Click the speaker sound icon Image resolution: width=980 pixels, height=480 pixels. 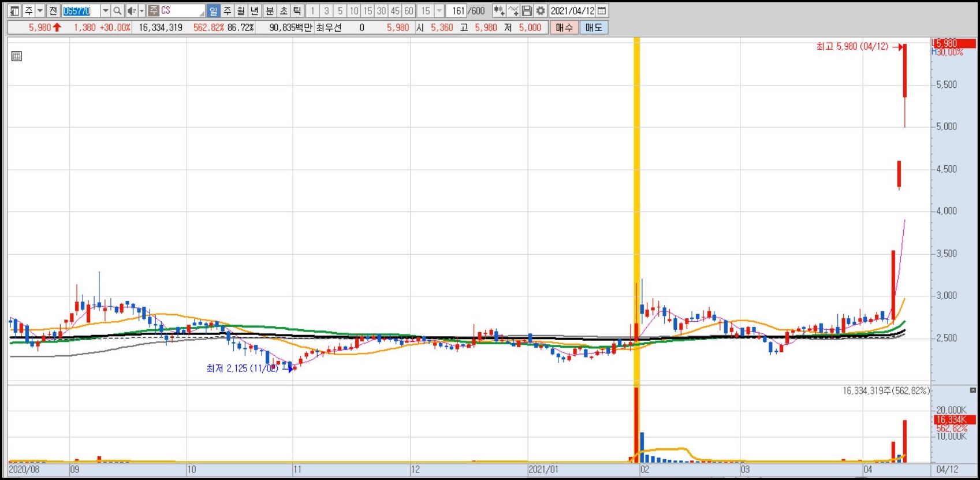[131, 11]
